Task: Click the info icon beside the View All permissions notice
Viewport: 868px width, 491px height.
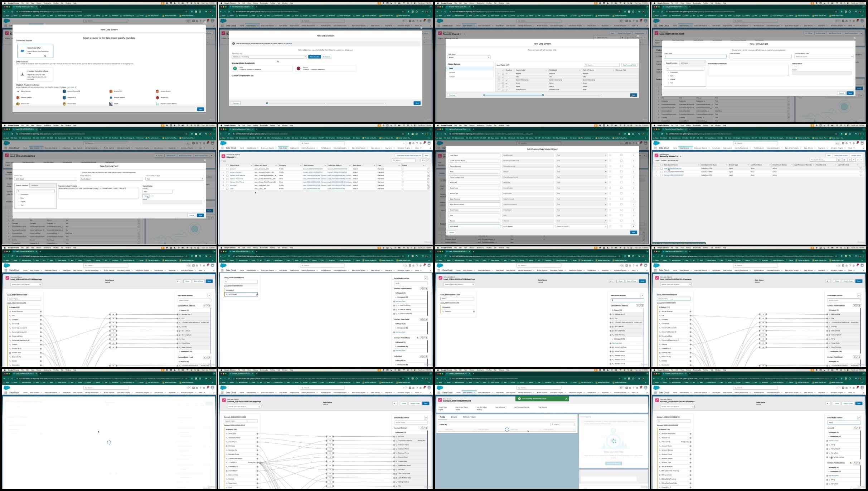Action: click(x=234, y=44)
